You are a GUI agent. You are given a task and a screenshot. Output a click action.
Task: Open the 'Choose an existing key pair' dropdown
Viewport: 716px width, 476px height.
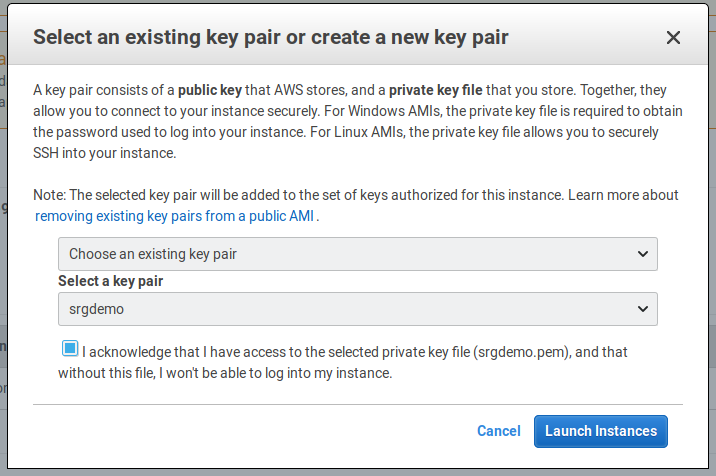357,254
